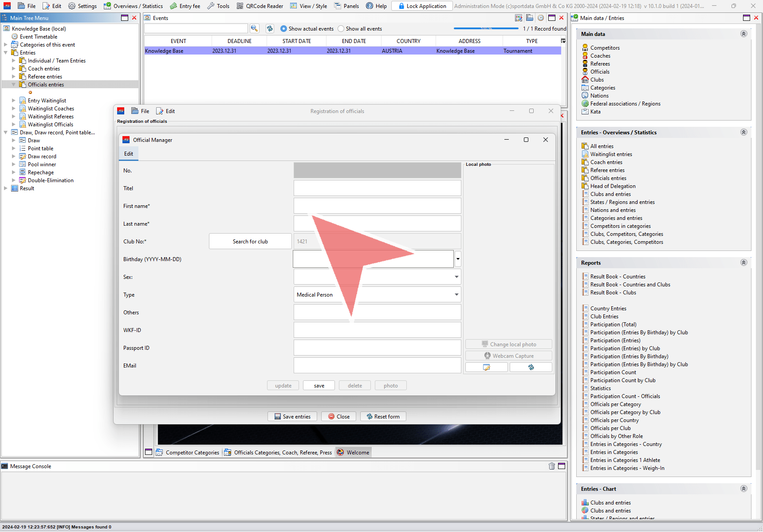Open the Overviews / Statistics menu
The image size is (763, 532).
point(133,6)
